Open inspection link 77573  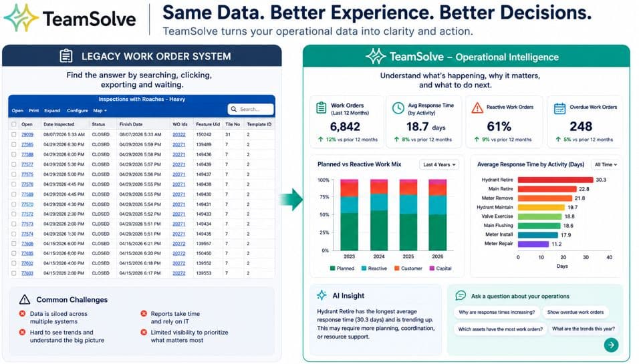tap(27, 224)
